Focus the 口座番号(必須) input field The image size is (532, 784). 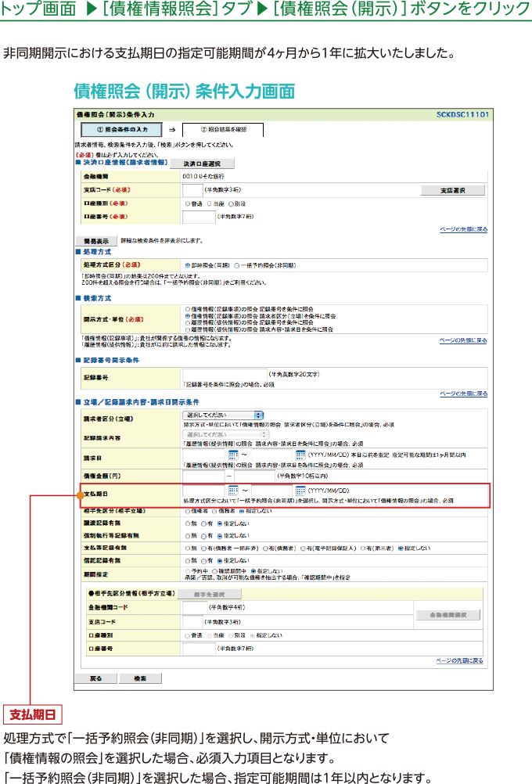[x=199, y=217]
